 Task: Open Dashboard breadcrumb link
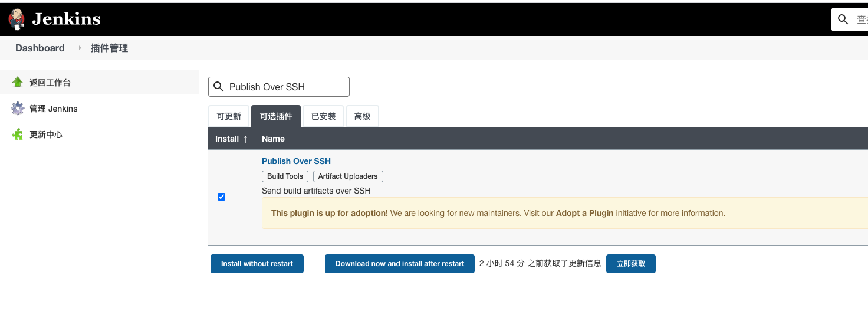[x=40, y=48]
